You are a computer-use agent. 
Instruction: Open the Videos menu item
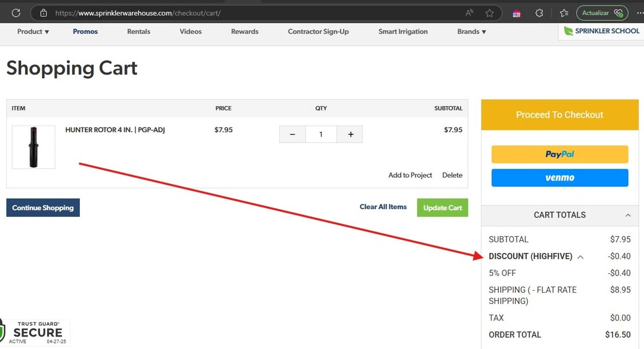pyautogui.click(x=191, y=32)
